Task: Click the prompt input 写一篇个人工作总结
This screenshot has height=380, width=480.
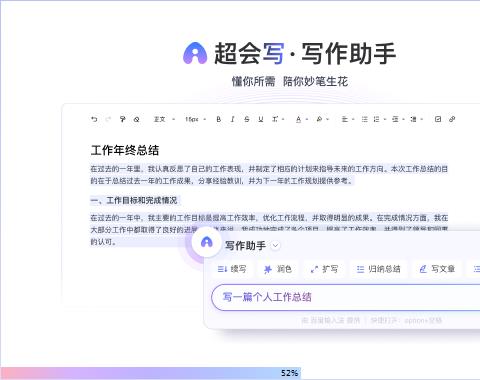Action: click(346, 297)
